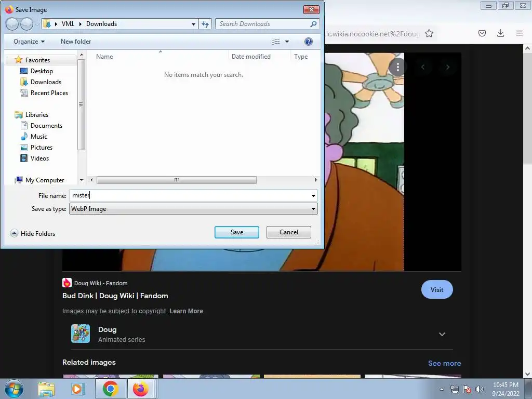Open Desktop in Favorites
This screenshot has width=532, height=399.
click(x=42, y=71)
